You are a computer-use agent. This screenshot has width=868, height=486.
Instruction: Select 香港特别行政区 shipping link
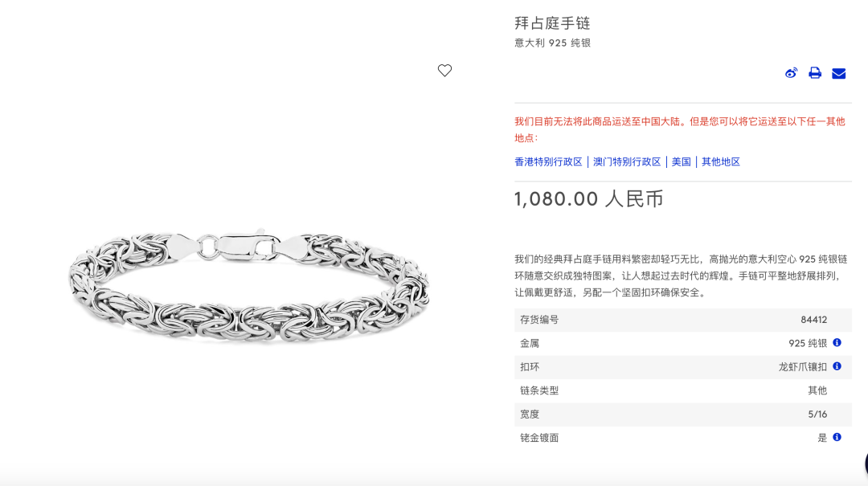click(548, 161)
